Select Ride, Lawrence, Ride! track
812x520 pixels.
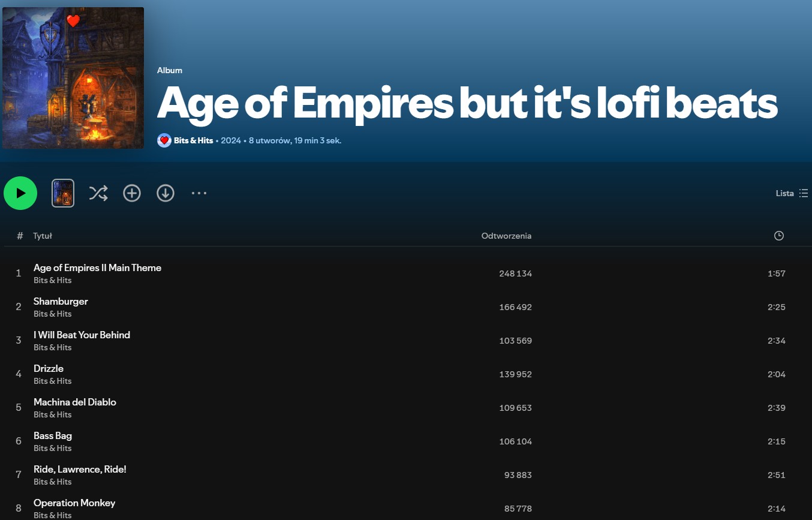tap(406, 475)
